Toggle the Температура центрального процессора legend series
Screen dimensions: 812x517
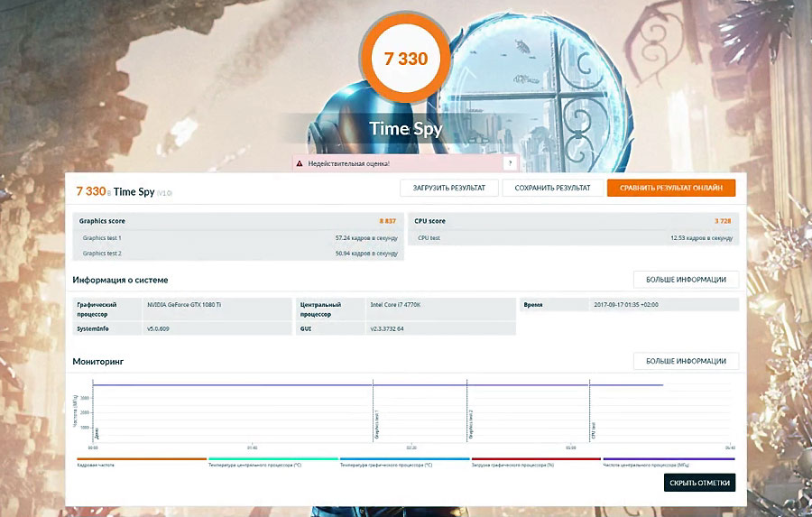pyautogui.click(x=272, y=462)
